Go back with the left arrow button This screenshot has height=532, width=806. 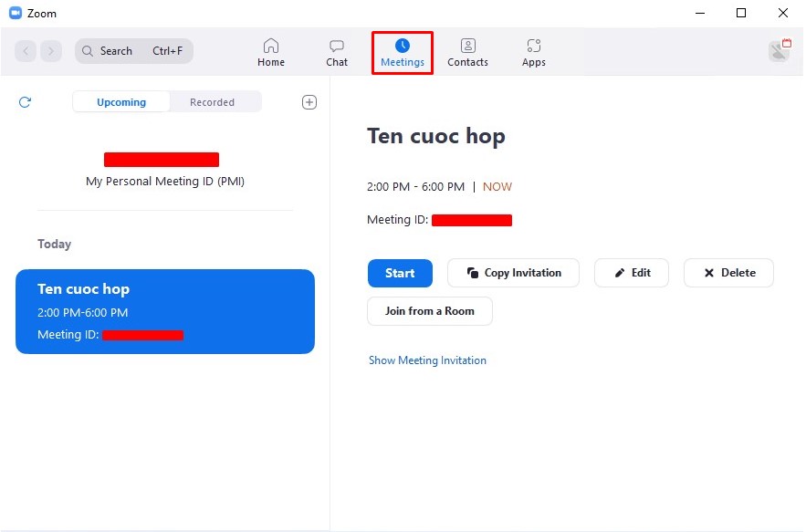pyautogui.click(x=26, y=51)
